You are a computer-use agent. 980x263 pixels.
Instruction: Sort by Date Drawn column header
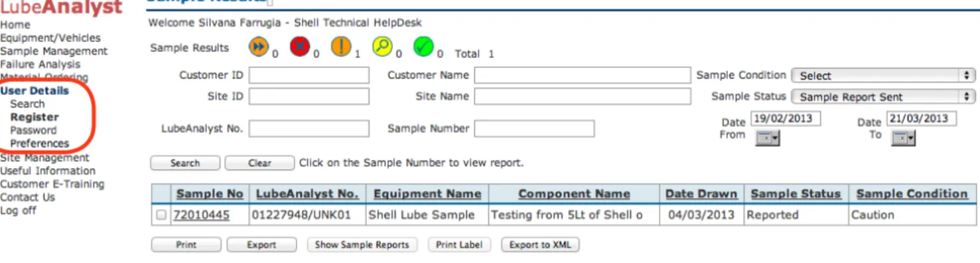tap(701, 194)
